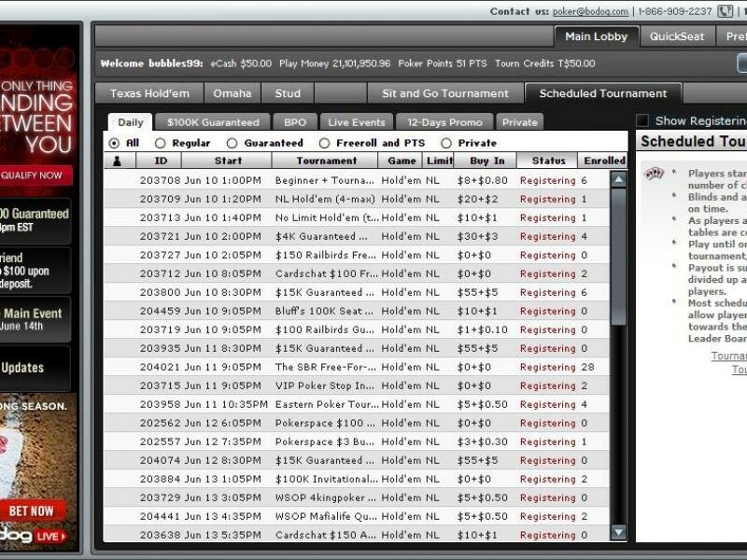This screenshot has width=747, height=560.
Task: Select the Freeroll and PTS radio button
Action: tap(325, 143)
